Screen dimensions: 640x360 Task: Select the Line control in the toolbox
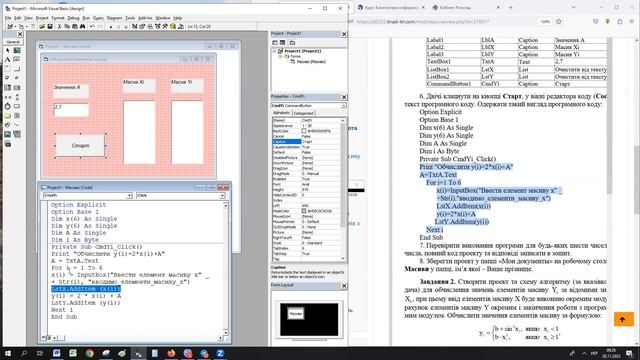pyautogui.click(x=17, y=125)
